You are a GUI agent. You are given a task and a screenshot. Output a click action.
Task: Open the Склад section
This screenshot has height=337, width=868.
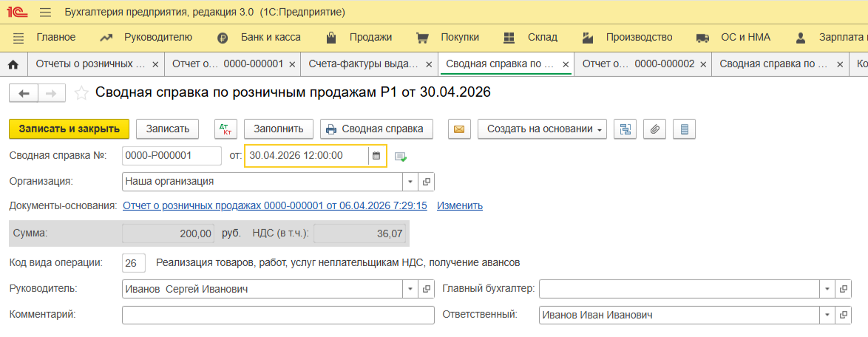(543, 38)
